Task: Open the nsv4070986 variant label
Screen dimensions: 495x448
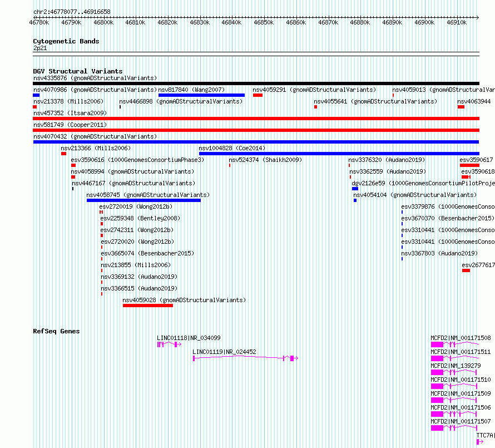Action: click(x=95, y=90)
